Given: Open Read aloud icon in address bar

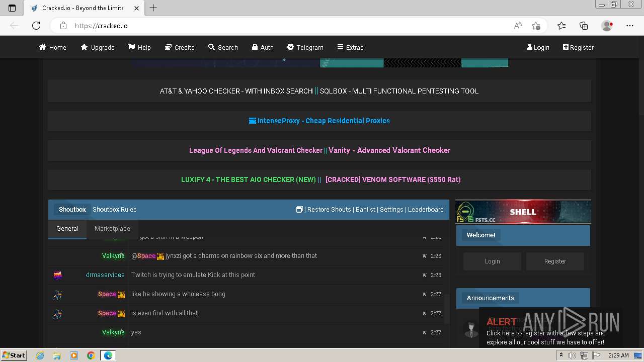Looking at the screenshot, I should [x=518, y=26].
